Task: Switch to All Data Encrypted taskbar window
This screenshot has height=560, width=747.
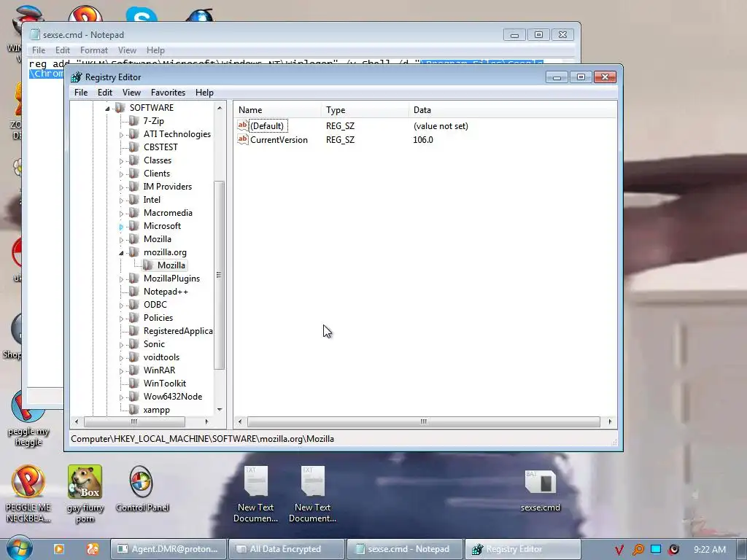Action: (286, 549)
